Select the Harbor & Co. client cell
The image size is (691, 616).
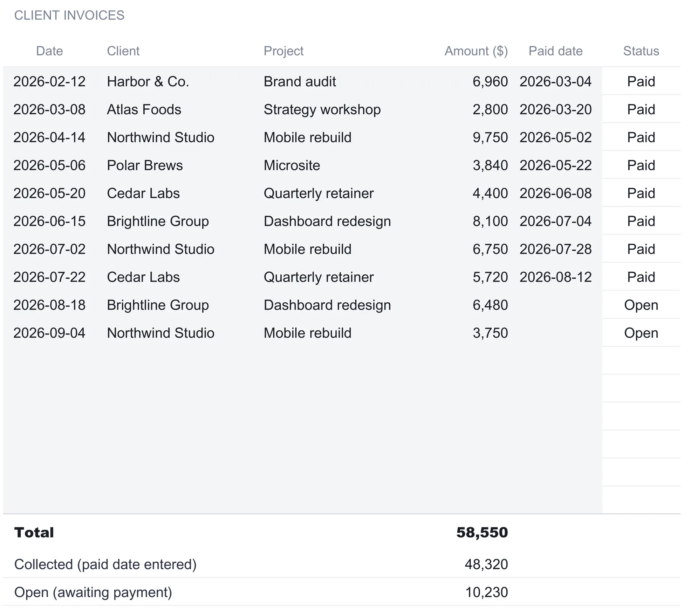coord(148,81)
